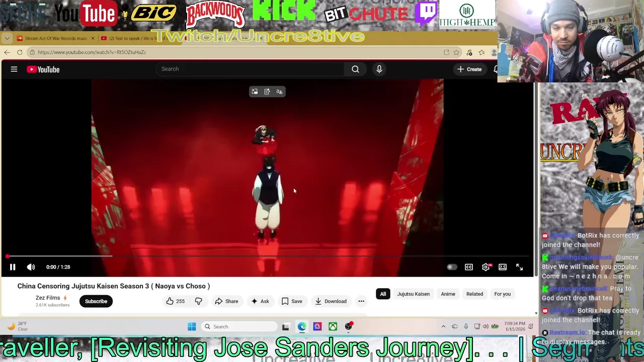Open the taskbar volume speaker icon
The height and width of the screenshot is (362, 644).
[x=486, y=327]
